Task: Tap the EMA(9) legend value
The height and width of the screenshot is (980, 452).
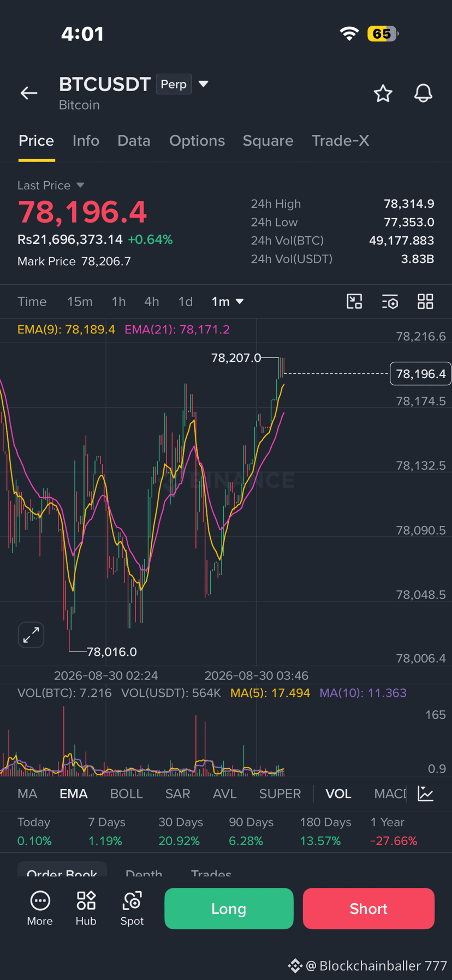Action: point(66,330)
